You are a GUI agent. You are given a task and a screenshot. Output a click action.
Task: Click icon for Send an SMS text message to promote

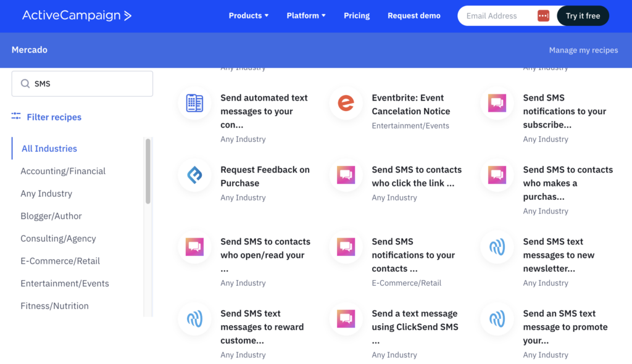coord(497,319)
